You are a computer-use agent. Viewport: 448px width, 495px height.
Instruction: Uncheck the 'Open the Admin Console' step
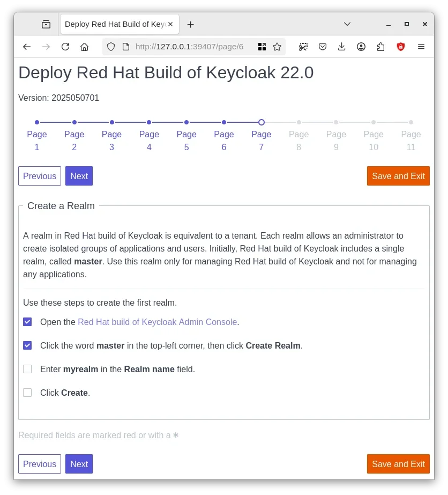pyautogui.click(x=27, y=322)
